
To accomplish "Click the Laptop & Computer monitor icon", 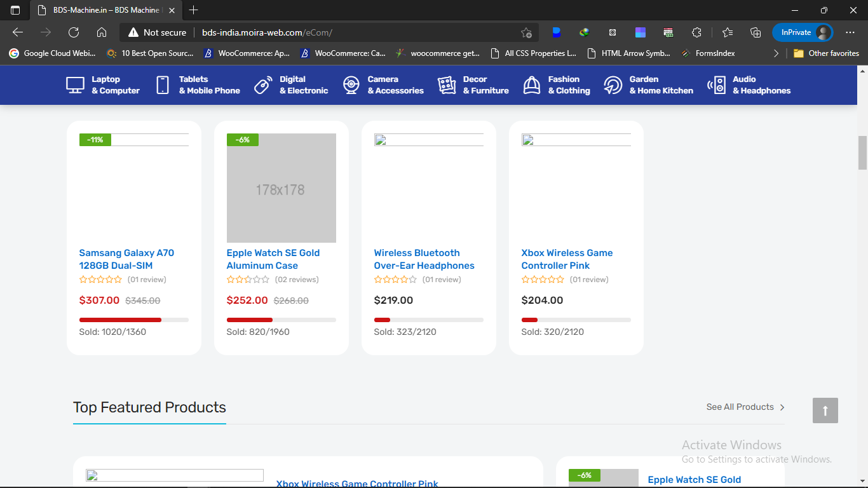I will [75, 85].
